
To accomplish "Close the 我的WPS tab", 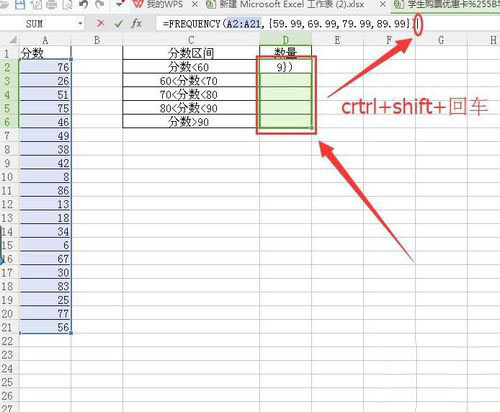I will pos(195,4).
